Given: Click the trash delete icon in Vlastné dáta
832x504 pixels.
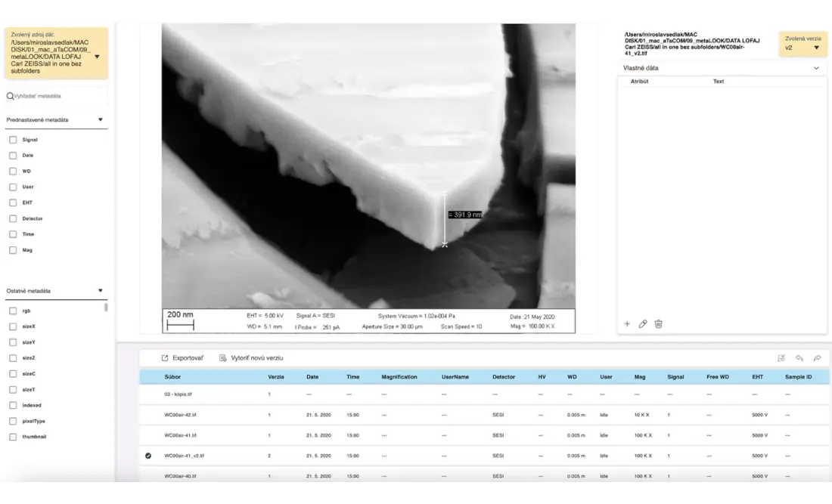Looking at the screenshot, I should 659,324.
